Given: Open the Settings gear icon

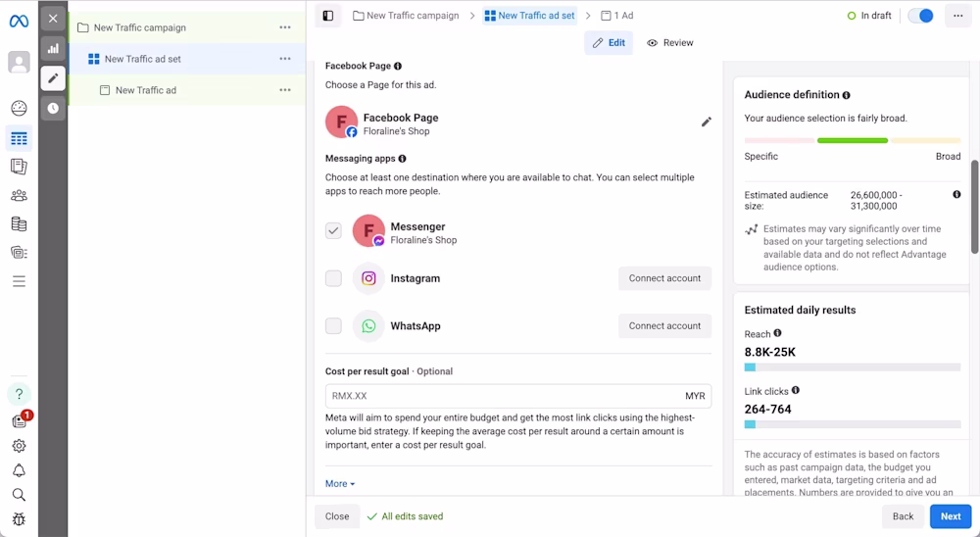Looking at the screenshot, I should tap(19, 446).
